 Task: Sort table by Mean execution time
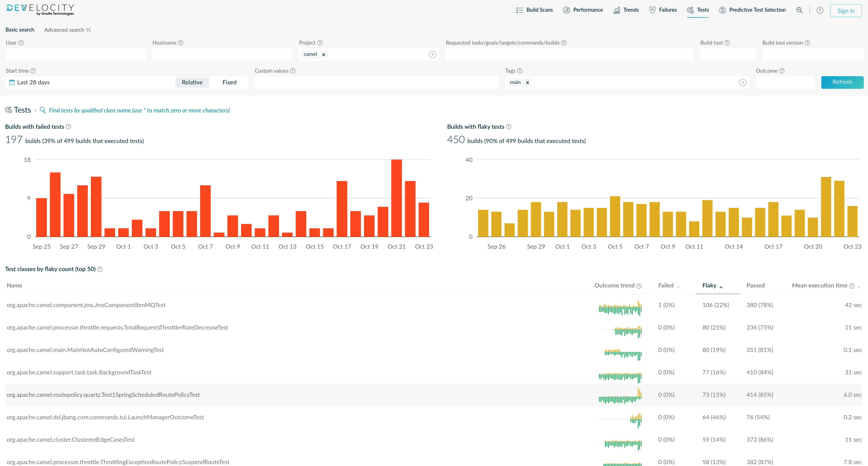[x=826, y=286]
